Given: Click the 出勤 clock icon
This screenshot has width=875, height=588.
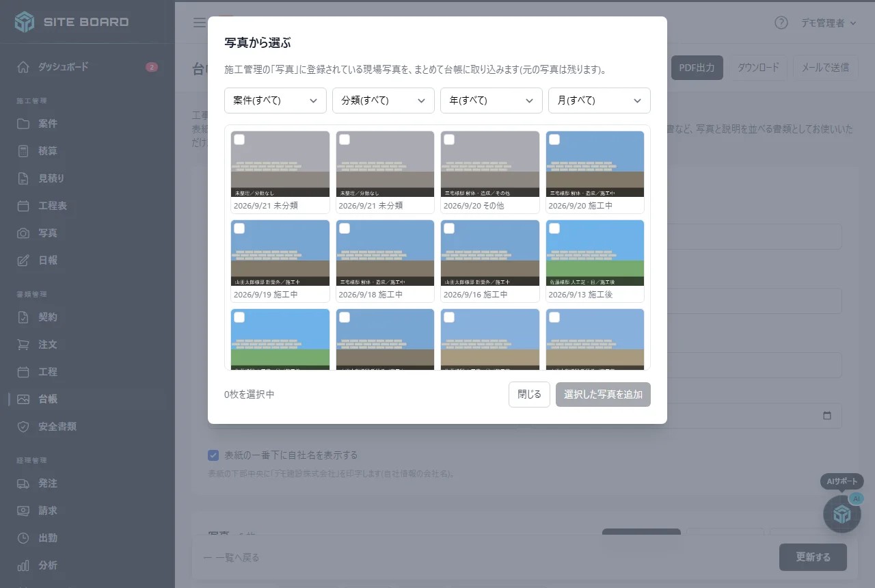Looking at the screenshot, I should (23, 538).
